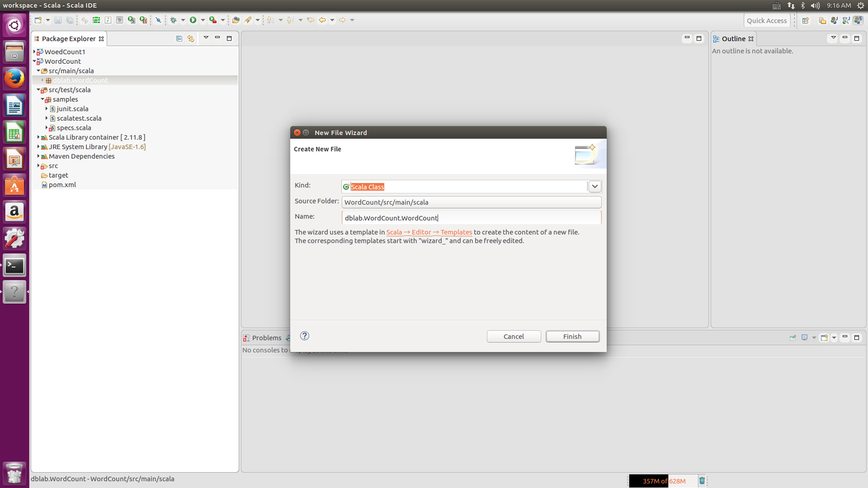Click the Forward navigation arrow in the toolbar
Viewport: 868px width, 488px height.
(343, 20)
